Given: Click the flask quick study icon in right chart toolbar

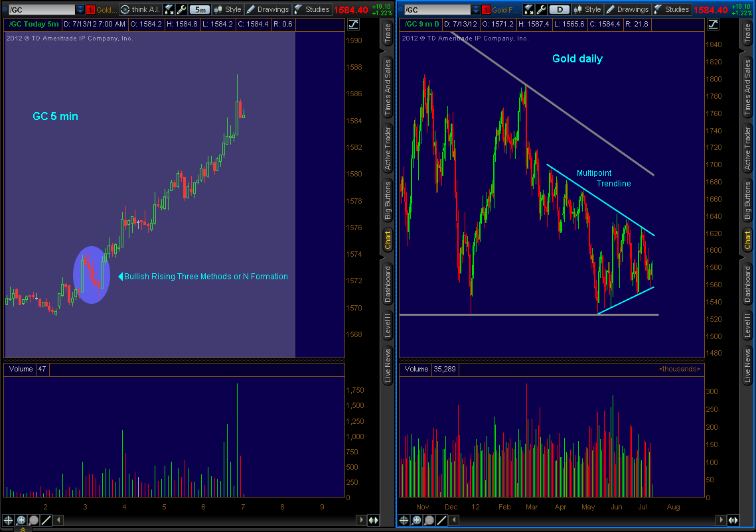Looking at the screenshot, I should (x=528, y=9).
